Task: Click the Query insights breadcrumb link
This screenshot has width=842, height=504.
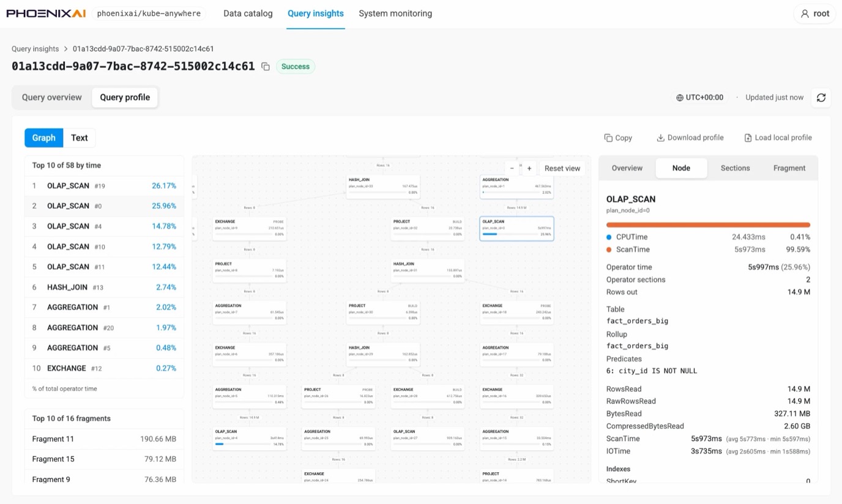Action: coord(35,49)
